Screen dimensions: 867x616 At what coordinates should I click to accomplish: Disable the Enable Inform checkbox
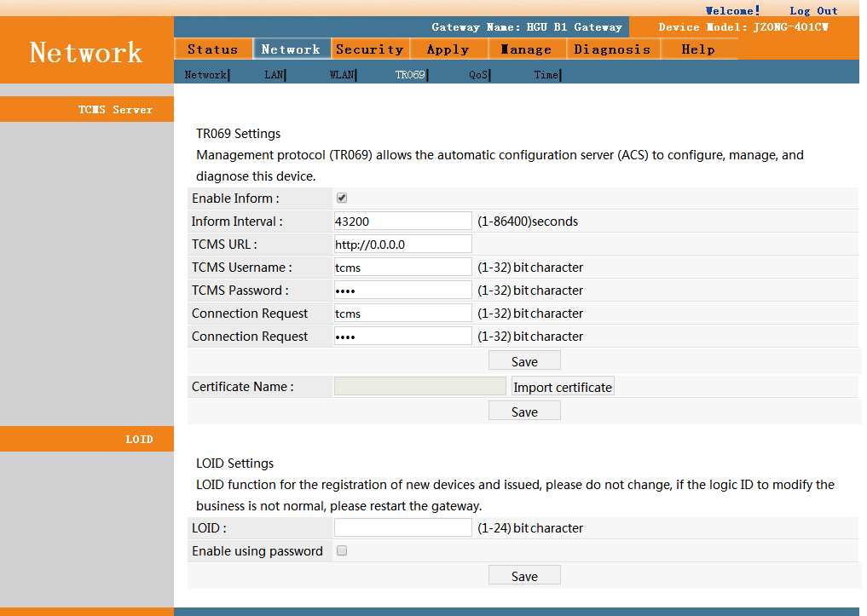342,198
